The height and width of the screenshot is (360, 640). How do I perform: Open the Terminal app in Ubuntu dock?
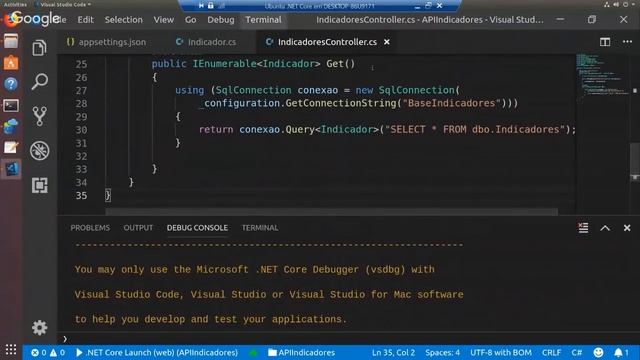pyautogui.click(x=11, y=106)
